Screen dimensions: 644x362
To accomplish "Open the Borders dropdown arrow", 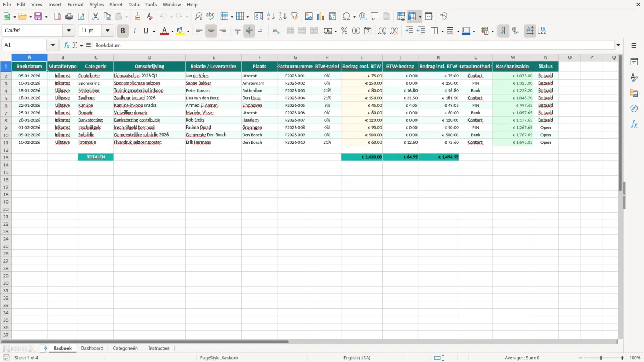I will click(443, 31).
